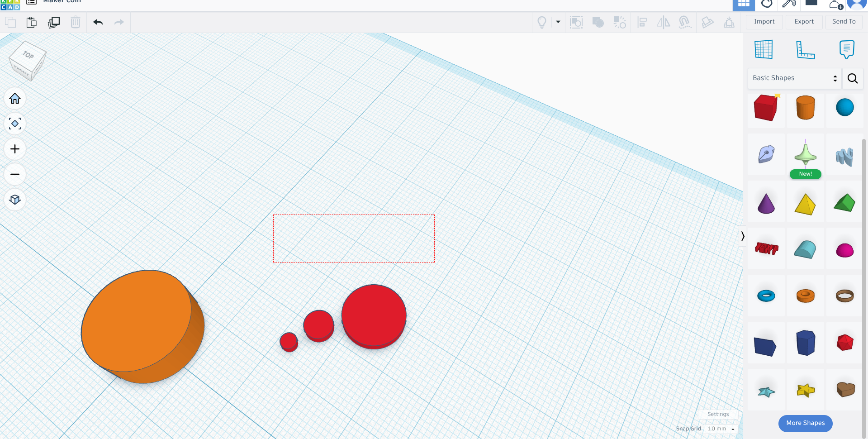
Task: Open the user profile avatar
Action: tap(856, 5)
